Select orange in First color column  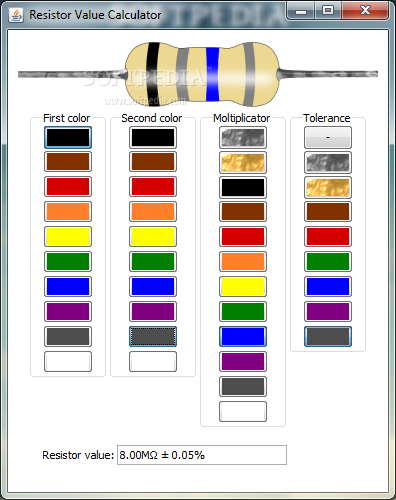tap(68, 212)
